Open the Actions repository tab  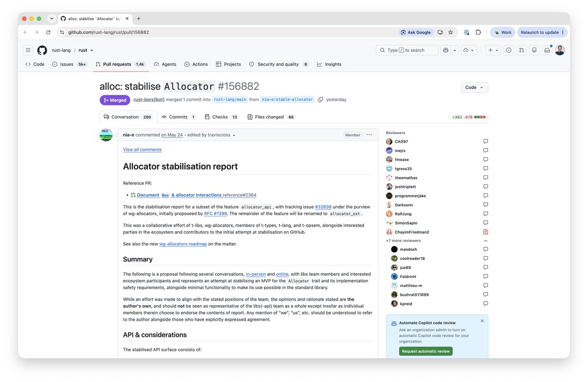coord(196,64)
